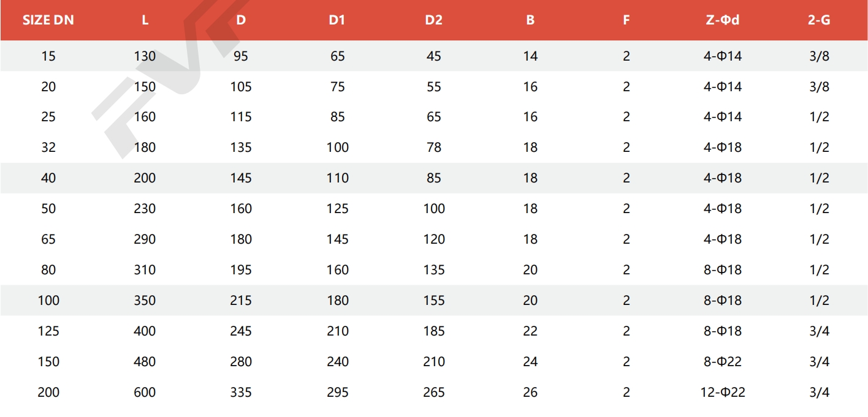Click the 2-G column header
Viewport: 868px width, 417px height.
point(819,20)
